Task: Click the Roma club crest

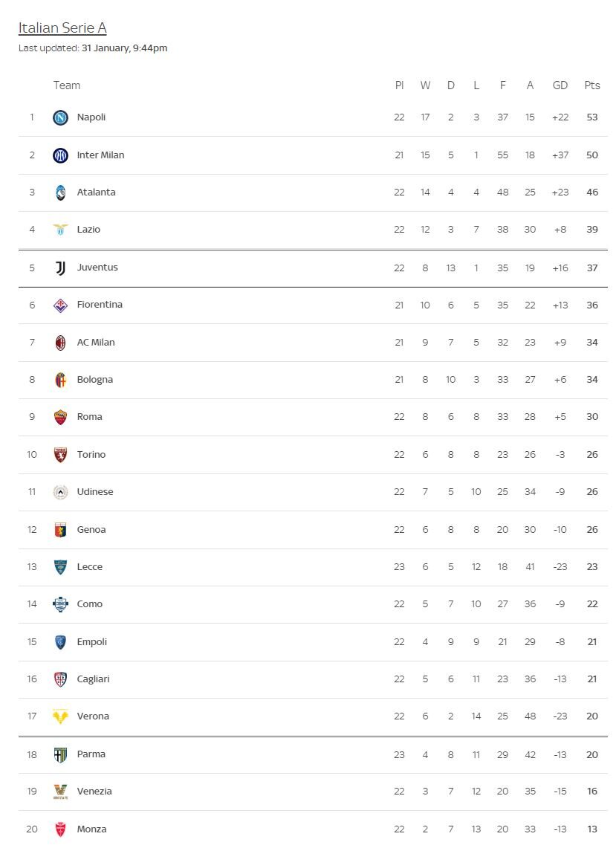Action: (60, 417)
